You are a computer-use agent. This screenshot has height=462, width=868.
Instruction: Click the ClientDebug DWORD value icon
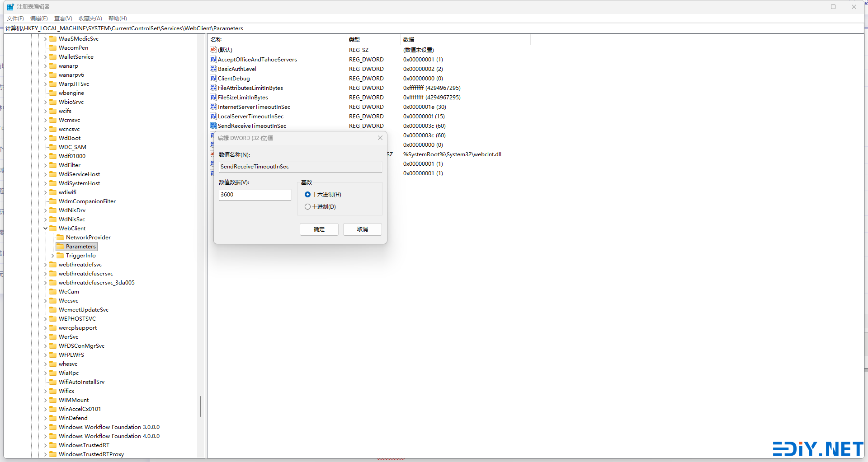pyautogui.click(x=213, y=79)
